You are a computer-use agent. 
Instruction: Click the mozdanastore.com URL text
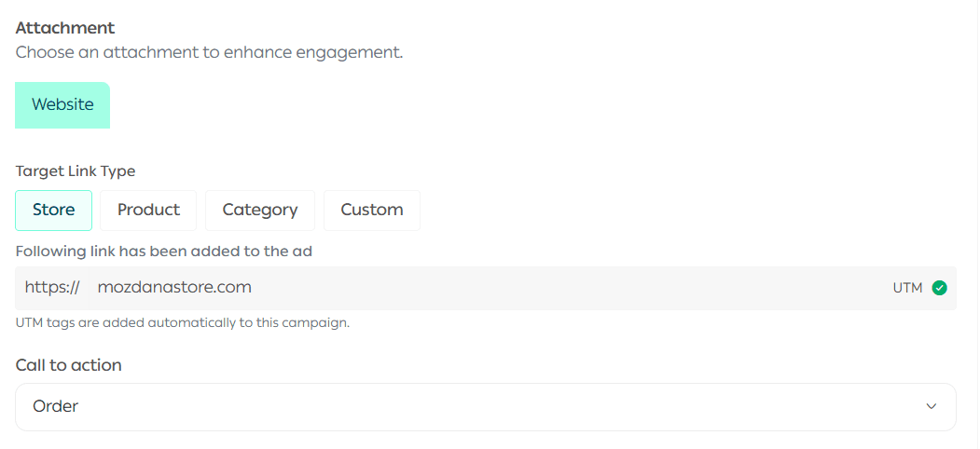(174, 287)
